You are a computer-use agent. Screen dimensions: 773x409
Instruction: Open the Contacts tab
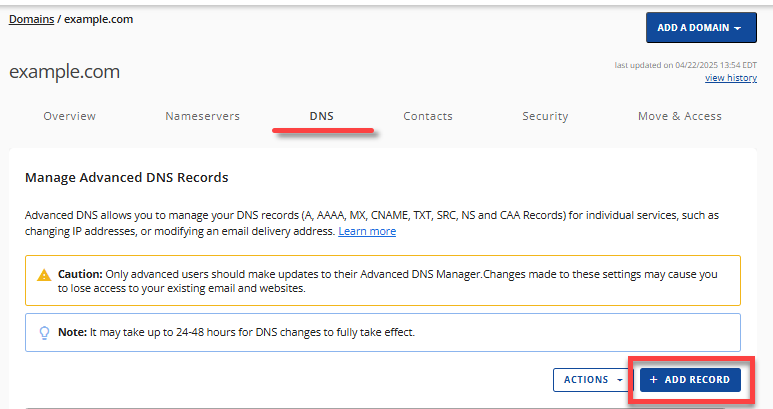click(x=428, y=116)
